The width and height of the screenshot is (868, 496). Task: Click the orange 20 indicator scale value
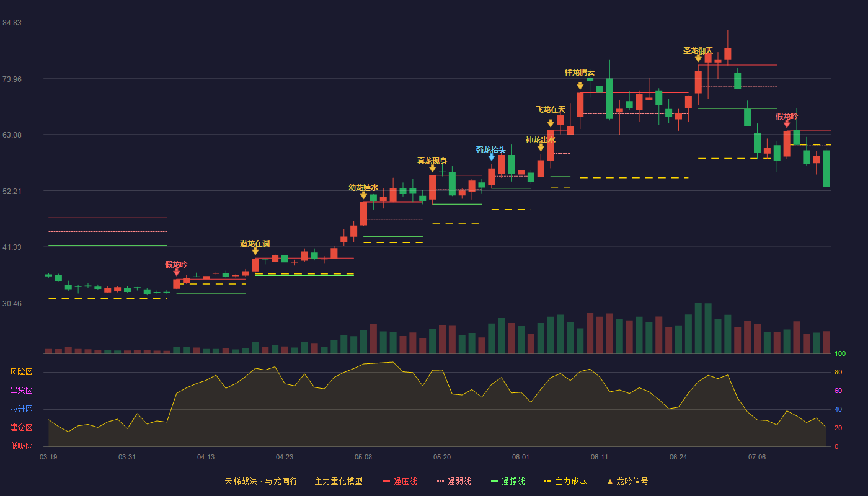838,428
